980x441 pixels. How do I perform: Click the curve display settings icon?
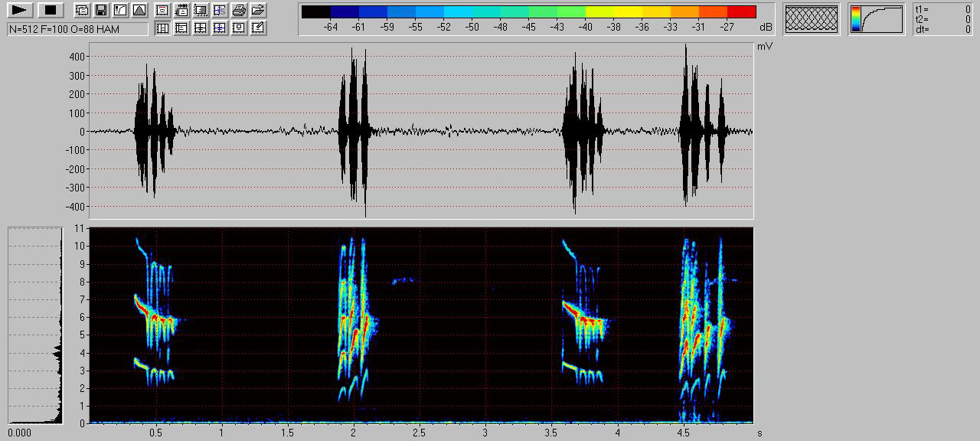click(x=120, y=11)
